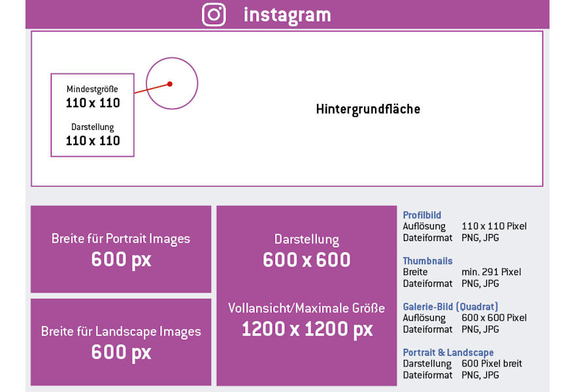
Task: Click 'Darstellung' label under Portrait & Landscape
Action: click(x=427, y=364)
